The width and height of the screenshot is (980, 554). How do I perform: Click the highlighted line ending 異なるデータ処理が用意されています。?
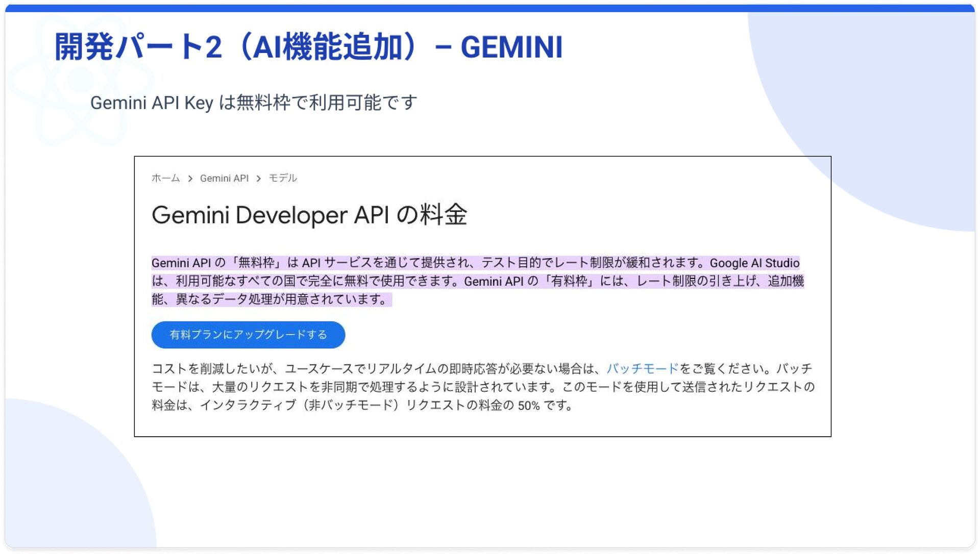(272, 299)
